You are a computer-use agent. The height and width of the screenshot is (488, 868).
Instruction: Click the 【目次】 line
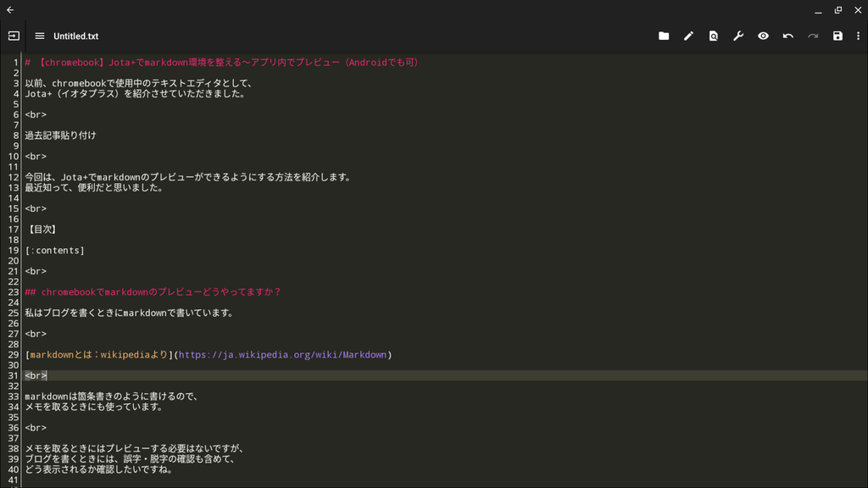tap(42, 230)
